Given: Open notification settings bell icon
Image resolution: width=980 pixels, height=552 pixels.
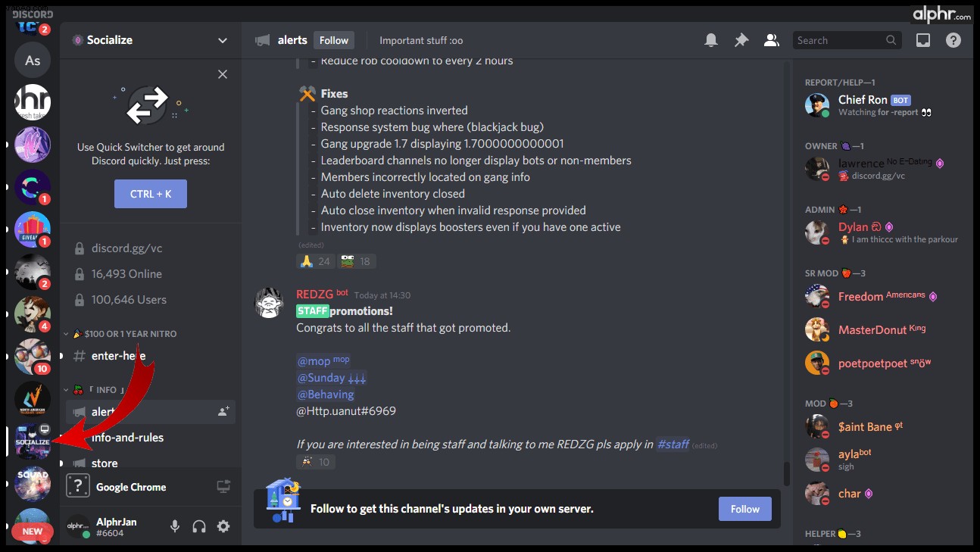Looking at the screenshot, I should [x=711, y=40].
